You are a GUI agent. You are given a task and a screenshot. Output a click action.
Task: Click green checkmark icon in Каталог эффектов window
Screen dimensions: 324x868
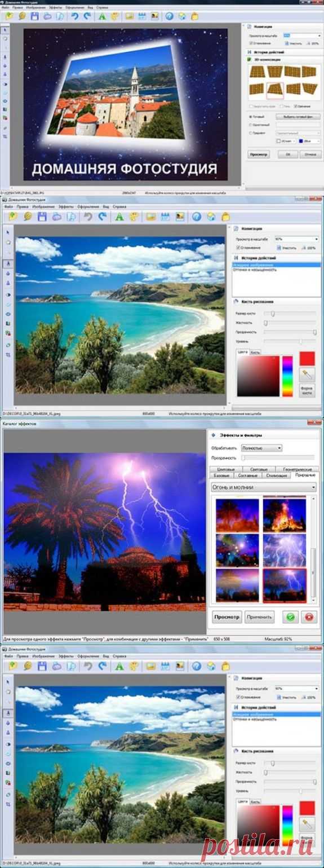(291, 617)
